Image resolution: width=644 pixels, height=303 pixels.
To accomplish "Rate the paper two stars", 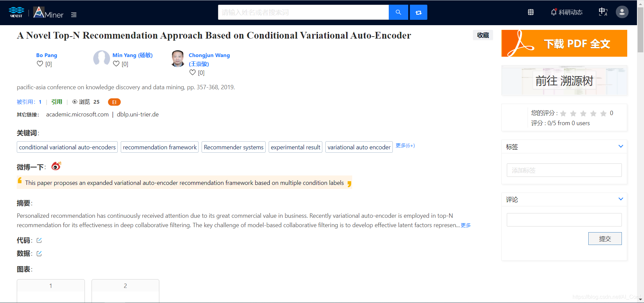I will (573, 113).
